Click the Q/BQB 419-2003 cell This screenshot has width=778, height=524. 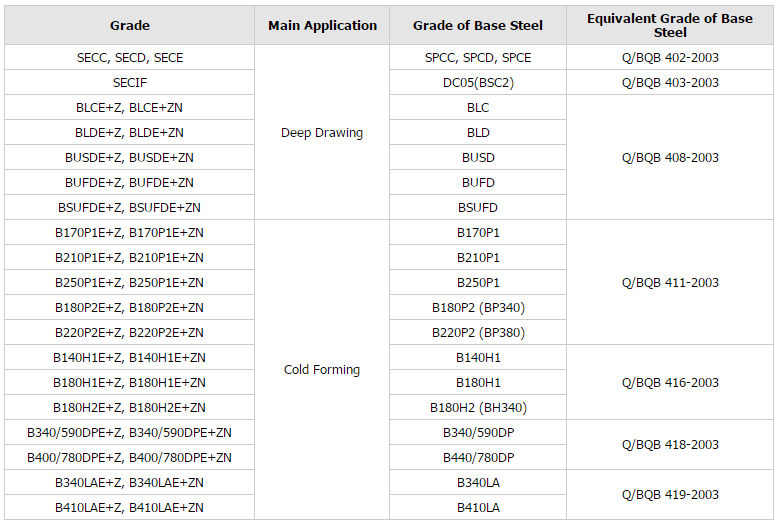pyautogui.click(x=670, y=495)
